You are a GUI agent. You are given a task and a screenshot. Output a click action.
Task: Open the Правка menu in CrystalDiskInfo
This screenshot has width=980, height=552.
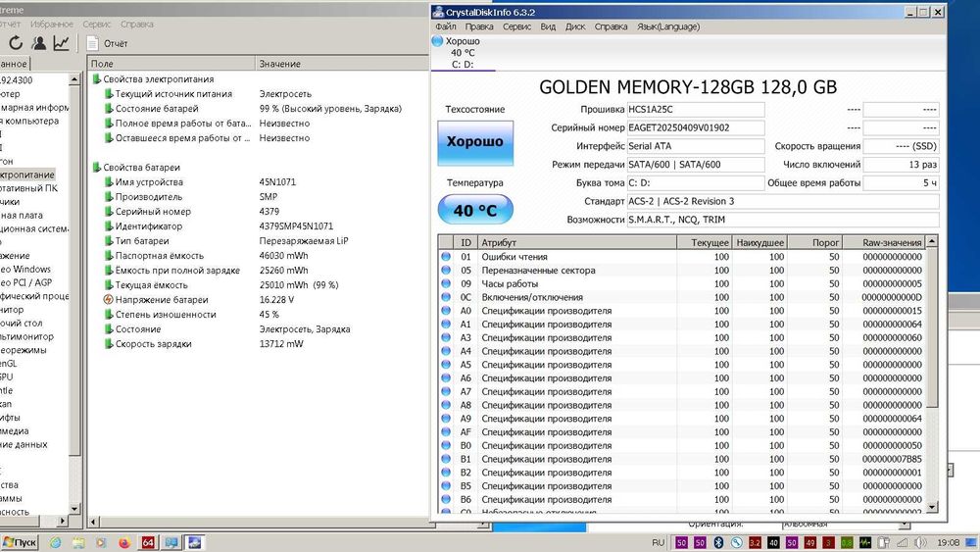(x=479, y=26)
